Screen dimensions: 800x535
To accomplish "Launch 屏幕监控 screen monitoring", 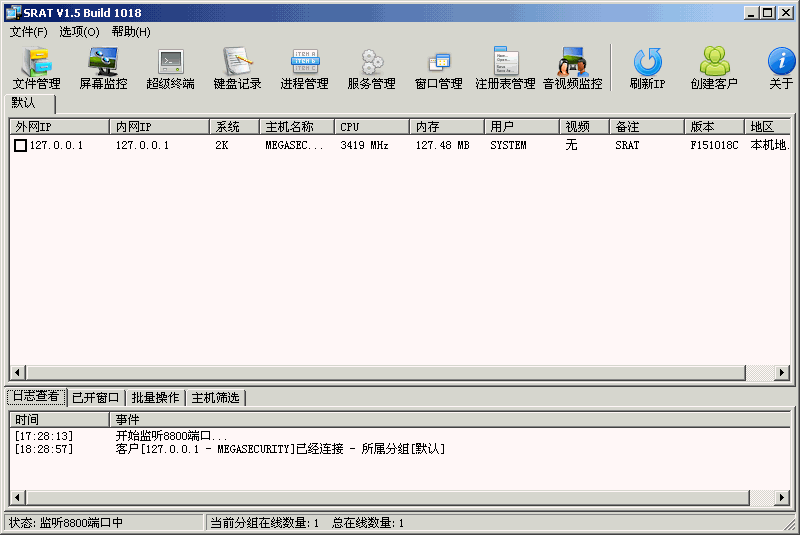I will pos(103,68).
